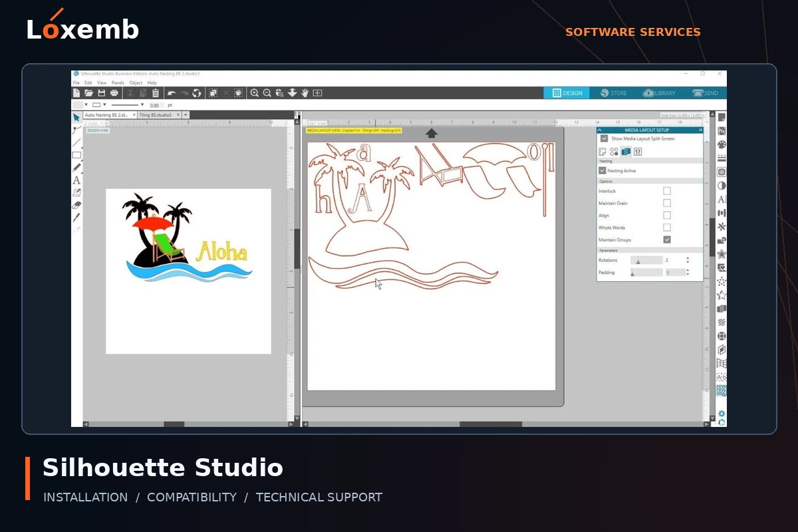Open the Help menu
The height and width of the screenshot is (532, 798).
[x=152, y=82]
